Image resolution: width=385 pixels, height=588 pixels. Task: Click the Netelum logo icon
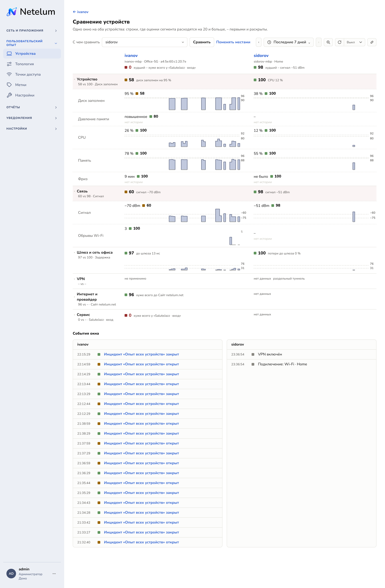(12, 12)
